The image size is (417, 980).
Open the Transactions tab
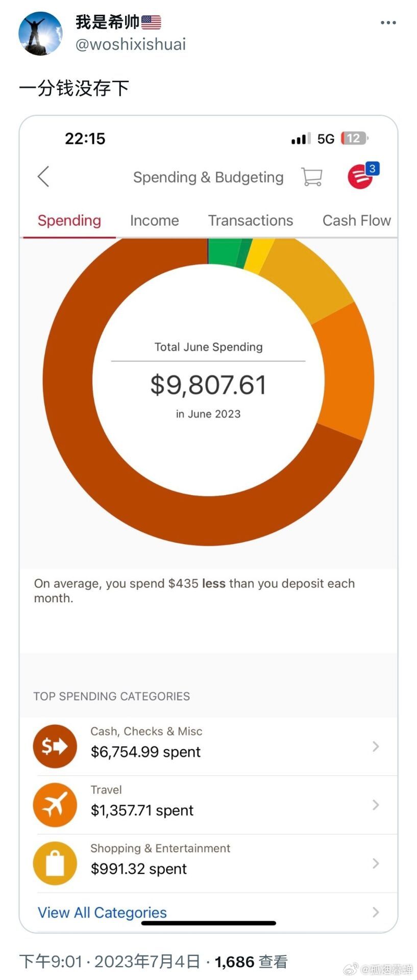tap(251, 220)
